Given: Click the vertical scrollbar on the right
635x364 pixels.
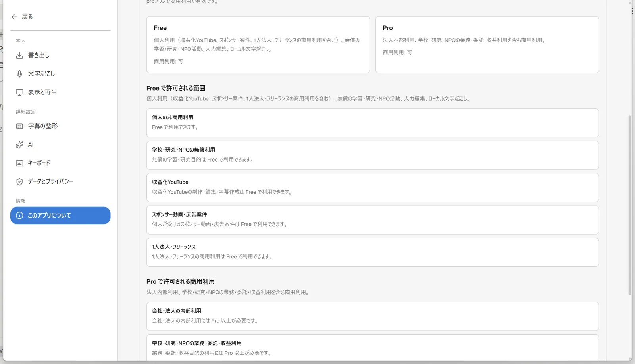Looking at the screenshot, I should 630,205.
